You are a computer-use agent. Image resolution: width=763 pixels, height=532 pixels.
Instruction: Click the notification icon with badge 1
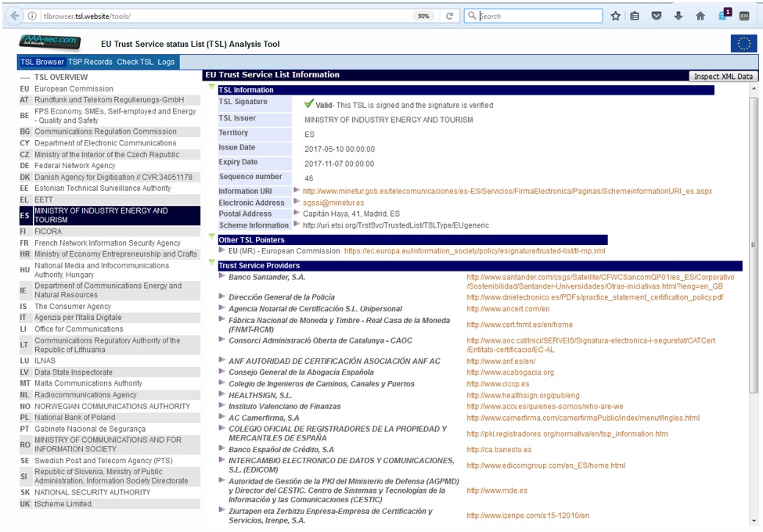point(724,15)
